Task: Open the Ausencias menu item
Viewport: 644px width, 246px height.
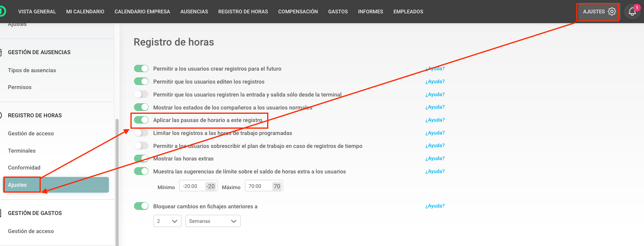Action: click(x=194, y=12)
